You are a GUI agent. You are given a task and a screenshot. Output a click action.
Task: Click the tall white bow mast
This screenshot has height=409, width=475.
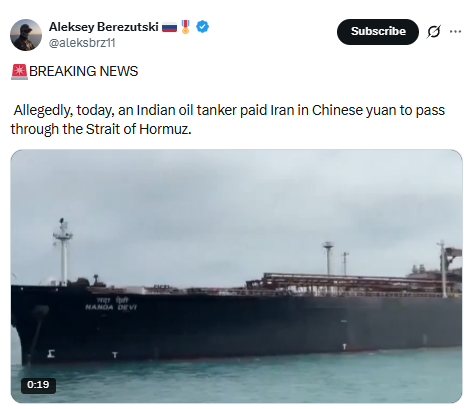tap(63, 251)
